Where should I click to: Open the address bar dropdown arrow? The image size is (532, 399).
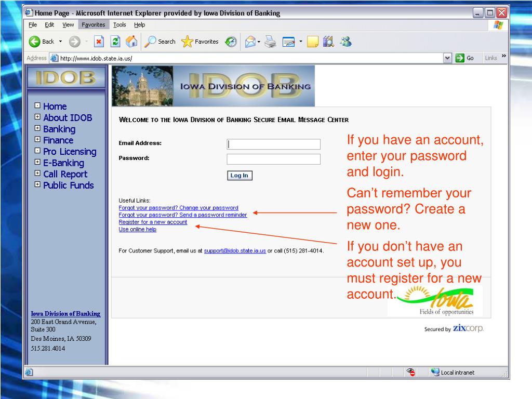tap(447, 58)
